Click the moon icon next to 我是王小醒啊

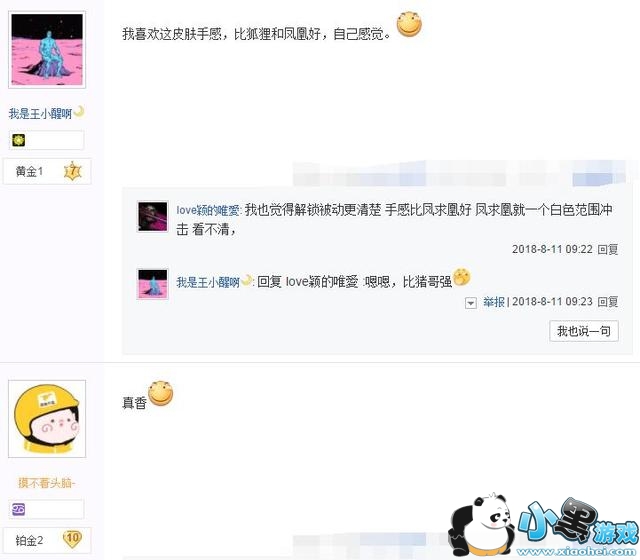pyautogui.click(x=79, y=111)
